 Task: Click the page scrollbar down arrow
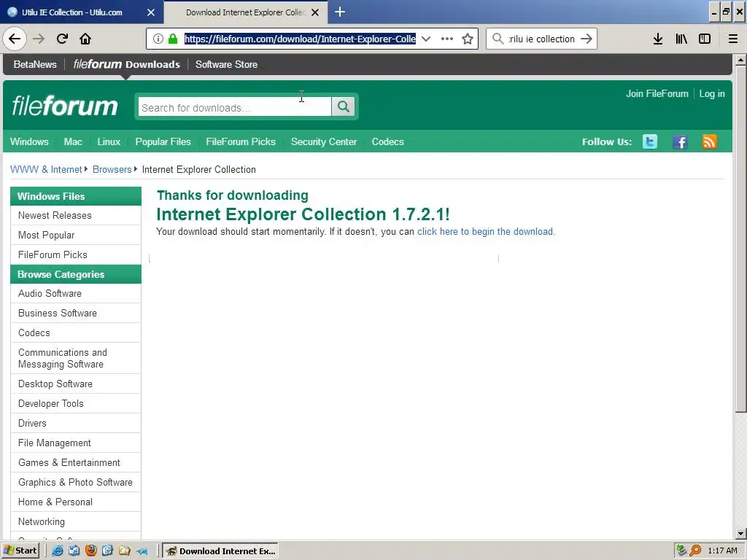coord(740,534)
